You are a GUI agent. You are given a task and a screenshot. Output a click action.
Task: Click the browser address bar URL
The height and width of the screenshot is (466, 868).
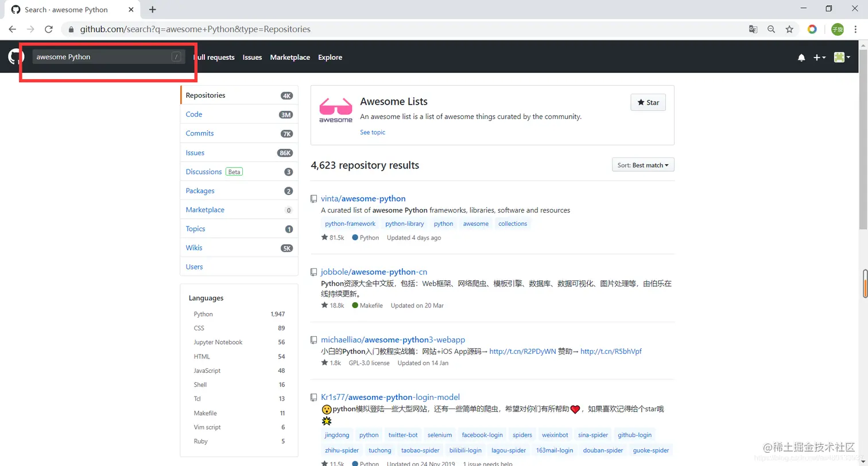[195, 29]
